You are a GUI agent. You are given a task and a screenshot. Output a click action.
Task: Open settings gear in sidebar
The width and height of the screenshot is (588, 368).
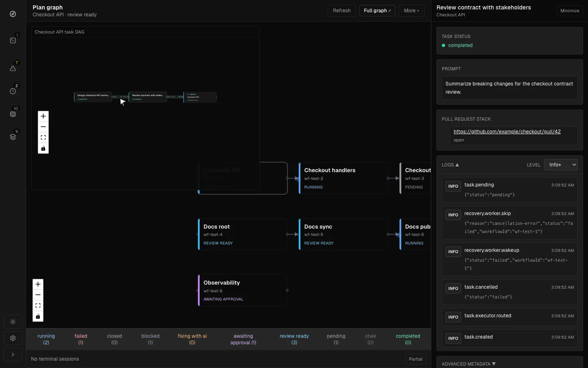13,338
